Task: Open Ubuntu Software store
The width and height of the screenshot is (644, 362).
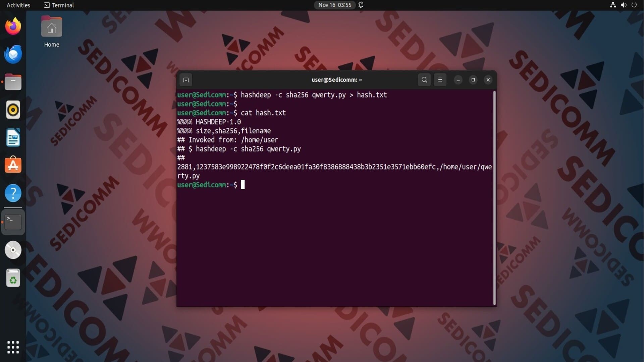Action: click(13, 165)
